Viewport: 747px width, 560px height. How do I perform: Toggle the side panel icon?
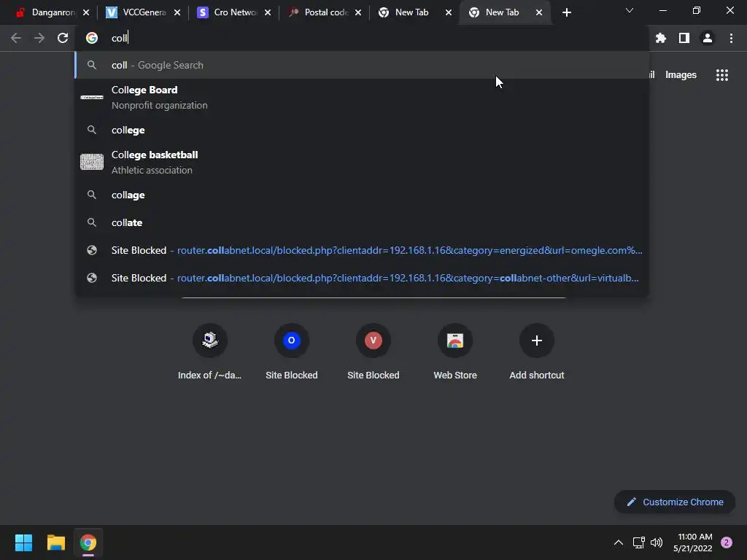pos(684,38)
